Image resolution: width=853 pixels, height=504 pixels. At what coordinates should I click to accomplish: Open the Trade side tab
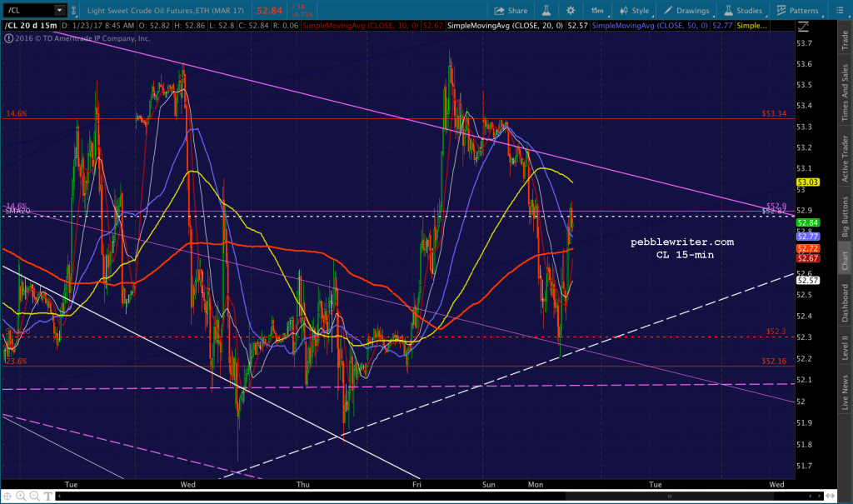(845, 40)
